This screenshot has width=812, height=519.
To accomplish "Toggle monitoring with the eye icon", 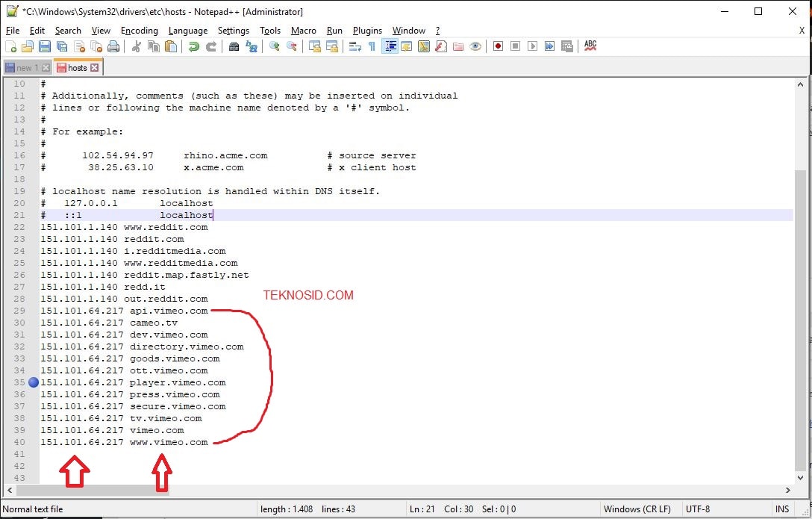I will [x=475, y=46].
